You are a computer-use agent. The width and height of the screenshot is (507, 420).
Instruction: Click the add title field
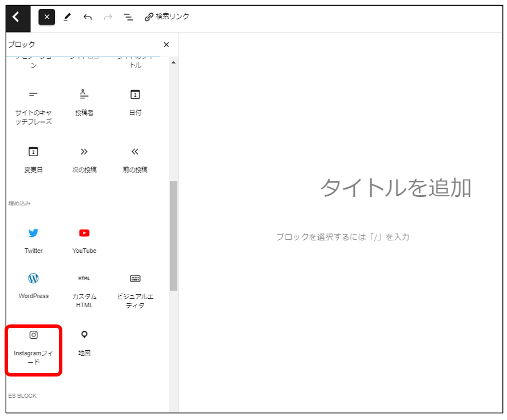[x=395, y=188]
